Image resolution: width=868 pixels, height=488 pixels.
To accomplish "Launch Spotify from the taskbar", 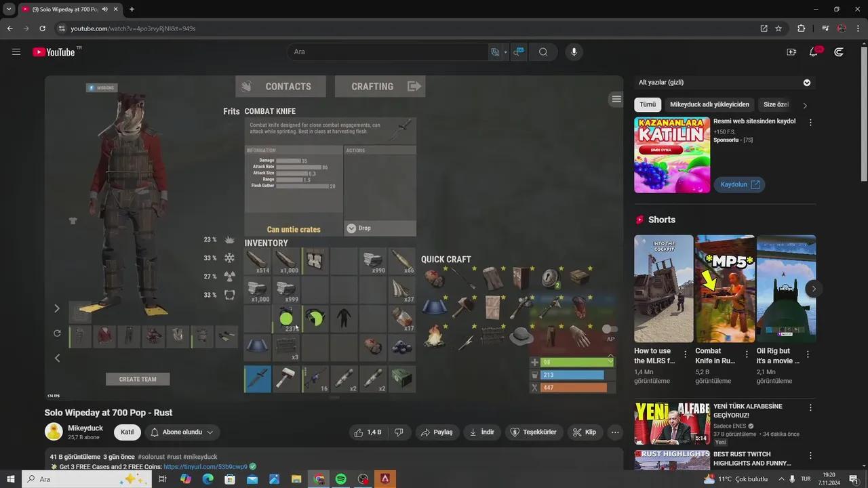I will click(341, 479).
